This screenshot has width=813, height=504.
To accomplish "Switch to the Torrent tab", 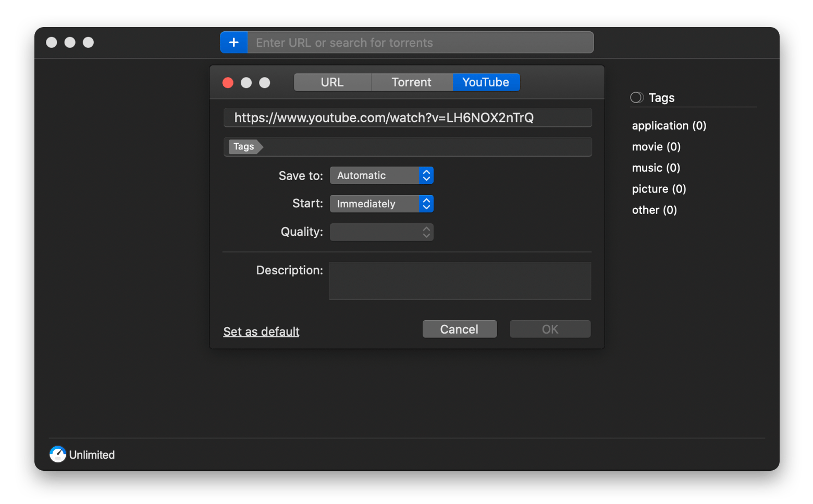I will (412, 82).
